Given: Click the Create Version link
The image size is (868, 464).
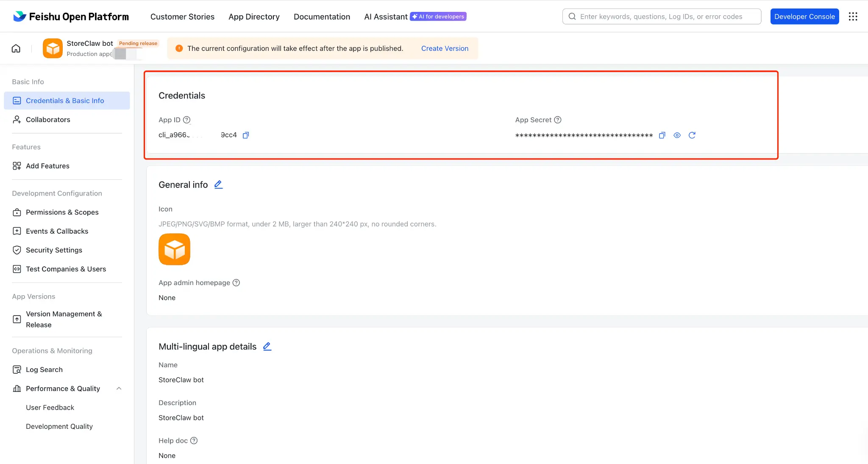Looking at the screenshot, I should point(445,48).
